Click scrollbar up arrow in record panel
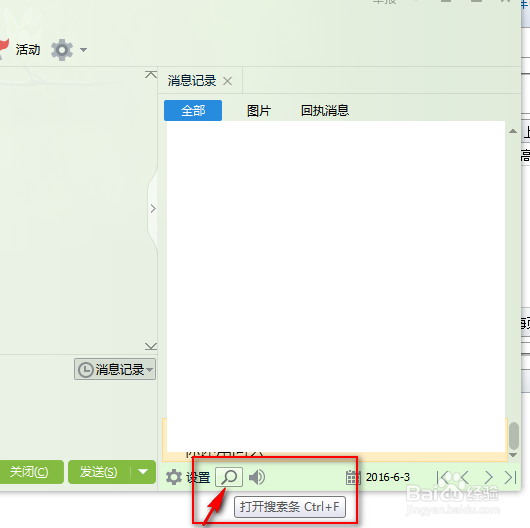530x528 pixels. (513, 131)
